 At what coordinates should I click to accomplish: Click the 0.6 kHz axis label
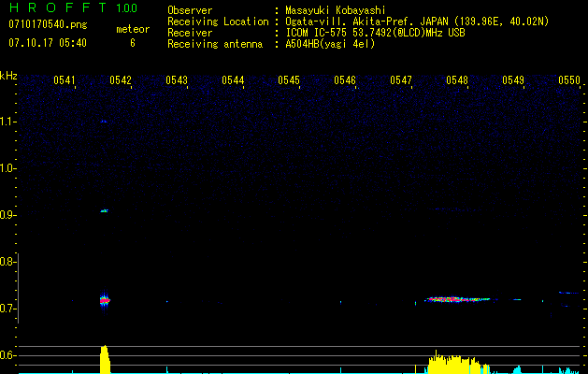[x=8, y=355]
